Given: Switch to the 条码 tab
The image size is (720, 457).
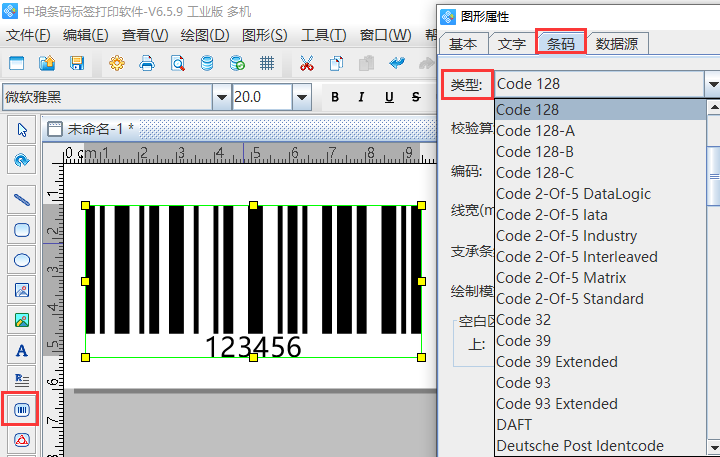Looking at the screenshot, I should [561, 44].
